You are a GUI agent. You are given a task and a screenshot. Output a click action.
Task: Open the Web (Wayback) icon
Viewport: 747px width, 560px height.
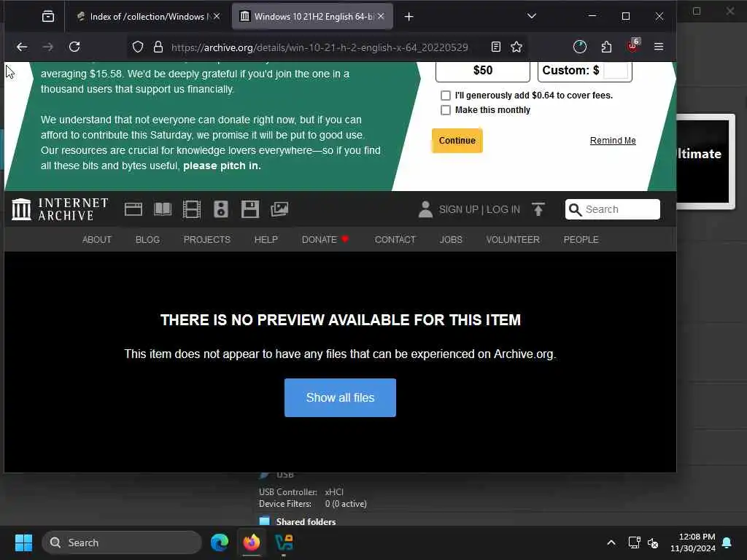click(133, 209)
